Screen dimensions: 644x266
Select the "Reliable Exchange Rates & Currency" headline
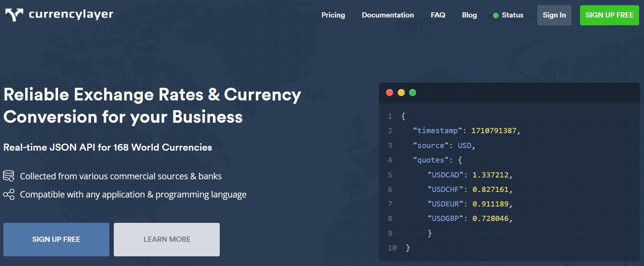[152, 94]
